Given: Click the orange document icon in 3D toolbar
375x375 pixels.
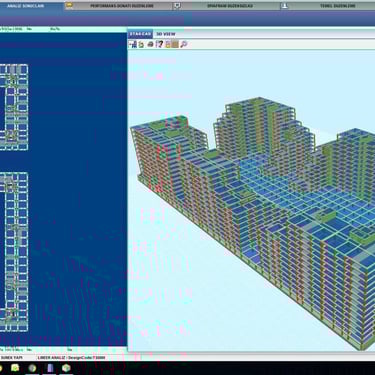Looking at the screenshot, I should click(168, 44).
